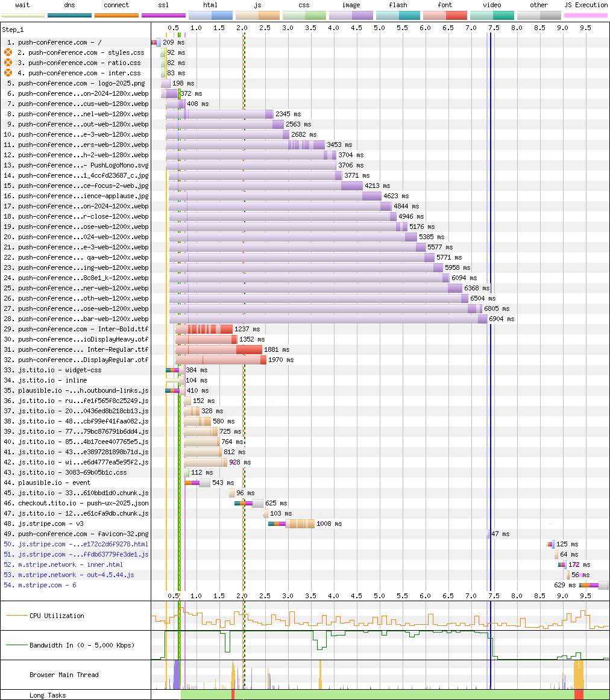Open request 50 js.stripe.com html link
This screenshot has height=700, width=610.
pos(76,544)
